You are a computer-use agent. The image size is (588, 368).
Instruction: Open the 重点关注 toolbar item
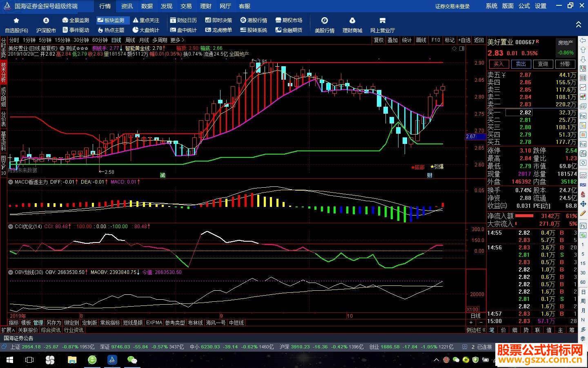(x=145, y=20)
